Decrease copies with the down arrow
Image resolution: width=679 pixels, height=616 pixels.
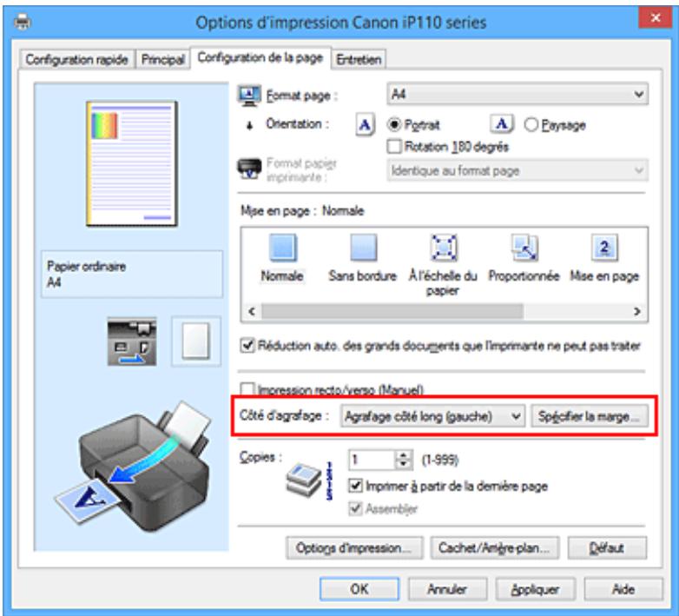[x=404, y=464]
